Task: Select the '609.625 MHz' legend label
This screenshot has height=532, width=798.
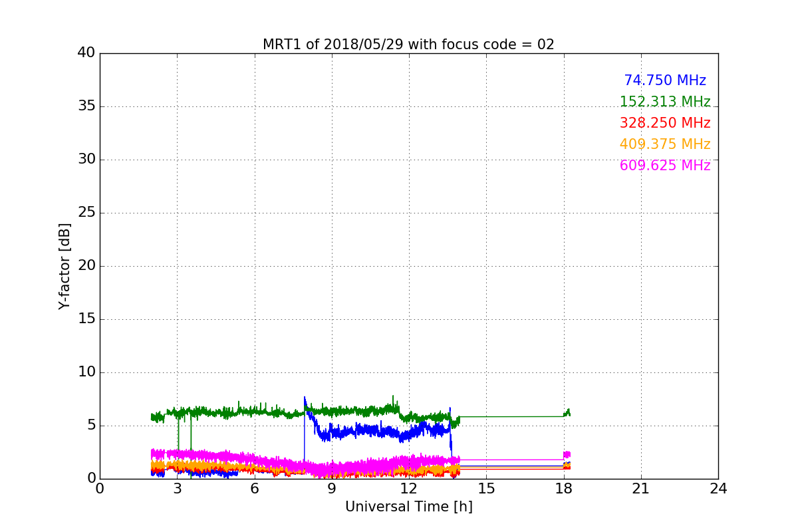Action: pos(665,166)
